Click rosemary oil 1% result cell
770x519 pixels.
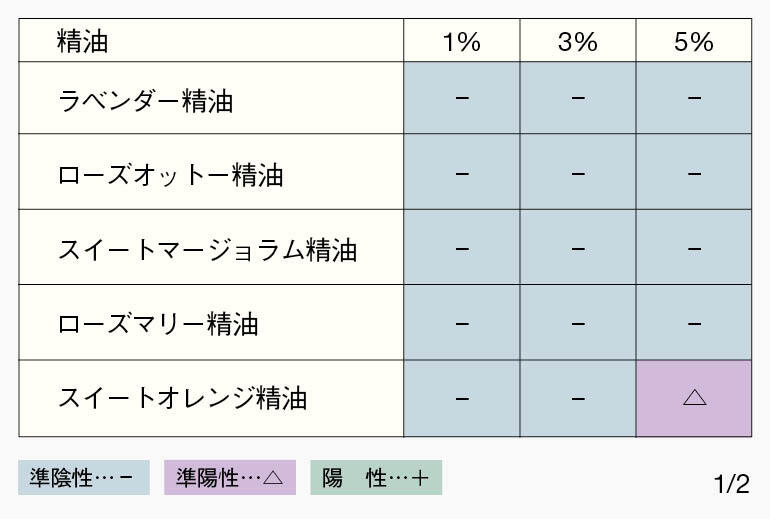(462, 323)
